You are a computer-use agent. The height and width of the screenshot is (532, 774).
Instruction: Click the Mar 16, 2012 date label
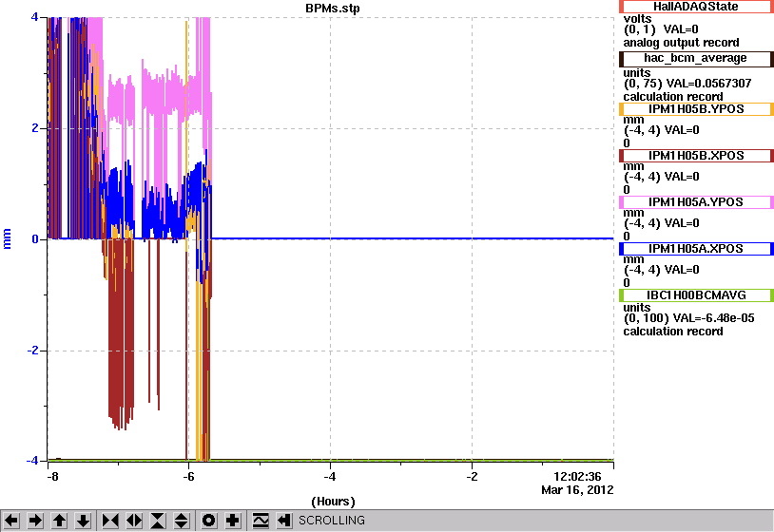577,490
